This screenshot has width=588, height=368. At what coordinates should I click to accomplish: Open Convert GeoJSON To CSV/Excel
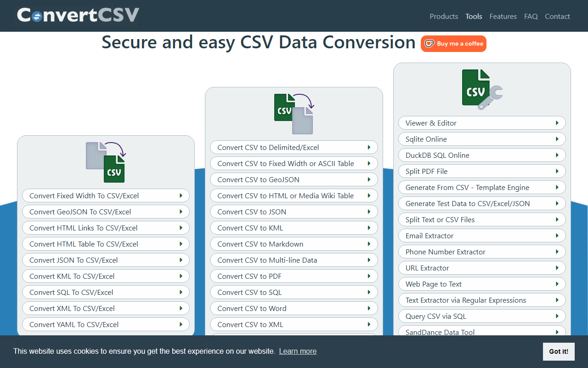point(106,212)
